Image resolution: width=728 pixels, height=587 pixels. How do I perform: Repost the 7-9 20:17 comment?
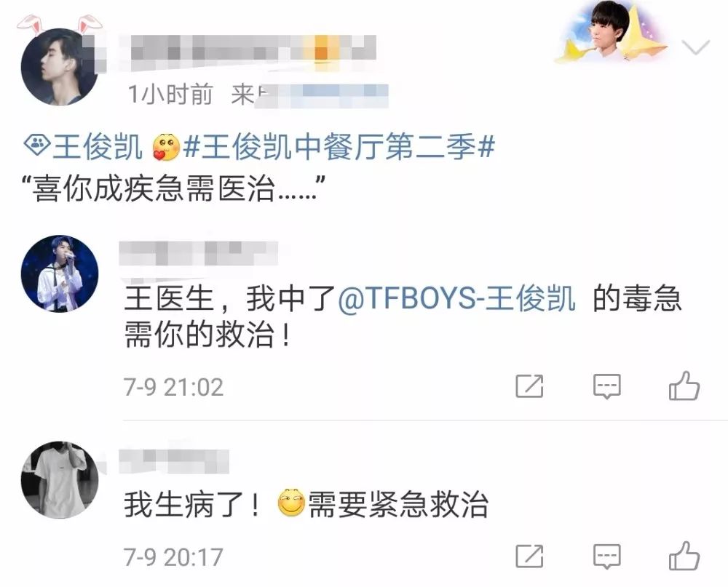(529, 556)
